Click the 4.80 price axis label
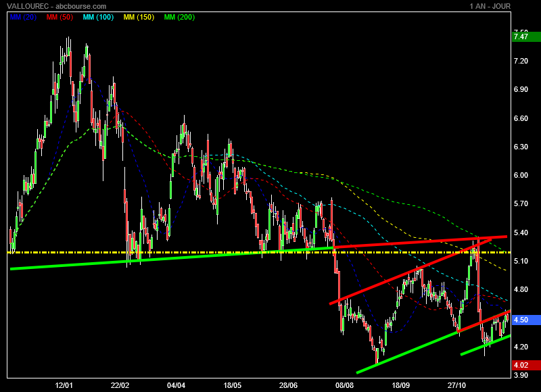This screenshot has width=541, height=392. (521, 289)
